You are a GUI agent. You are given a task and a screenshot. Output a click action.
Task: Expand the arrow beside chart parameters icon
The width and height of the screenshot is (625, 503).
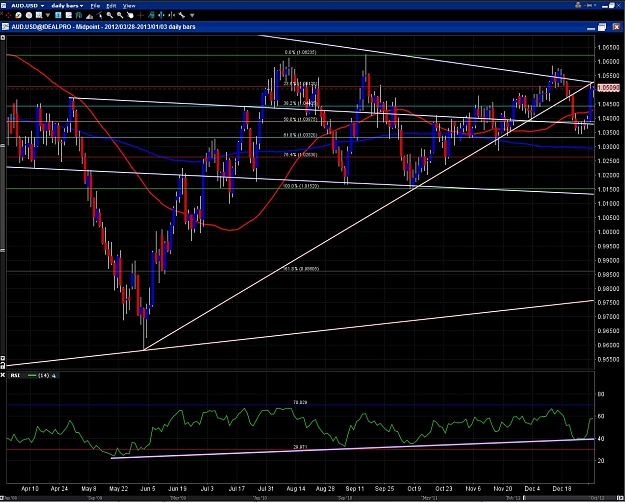(x=48, y=15)
